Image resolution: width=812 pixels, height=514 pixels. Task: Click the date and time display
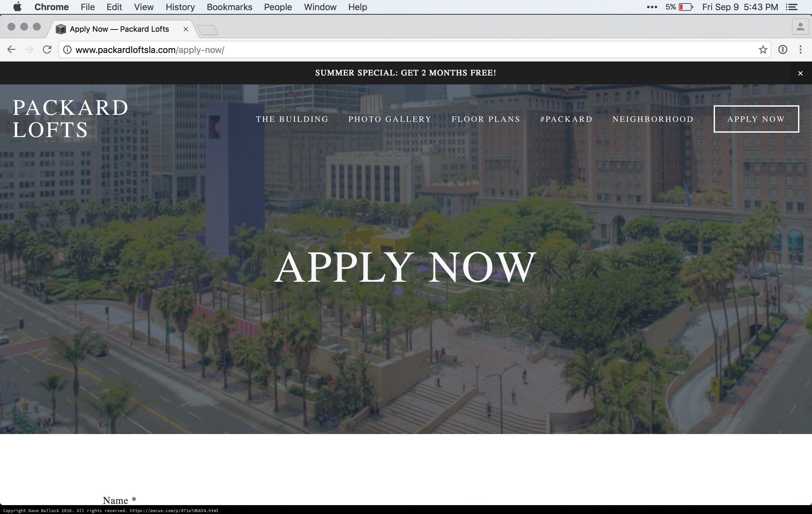(x=740, y=7)
